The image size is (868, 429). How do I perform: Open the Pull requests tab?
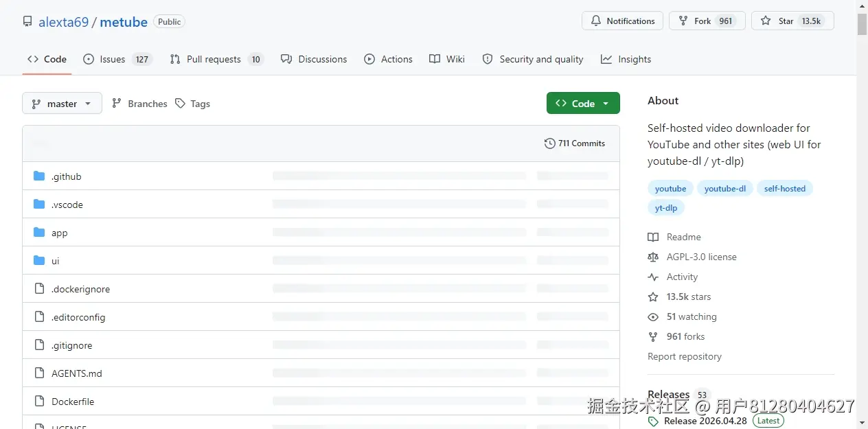tap(217, 59)
